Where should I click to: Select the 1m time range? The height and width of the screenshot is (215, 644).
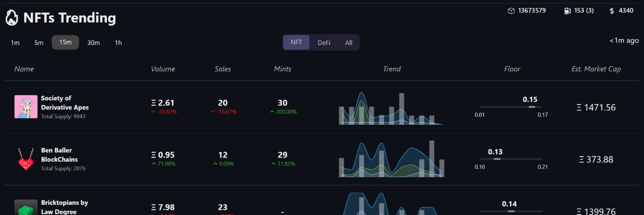[15, 43]
